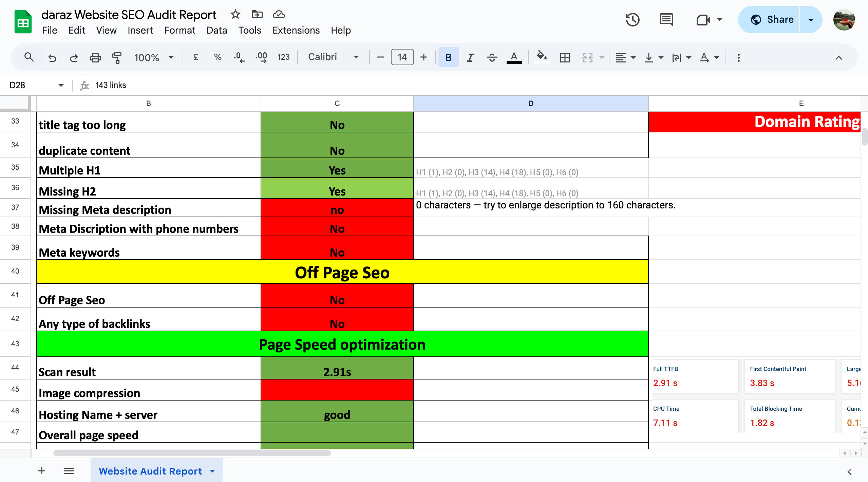The image size is (868, 482).
Task: Toggle italic formatting
Action: point(470,57)
